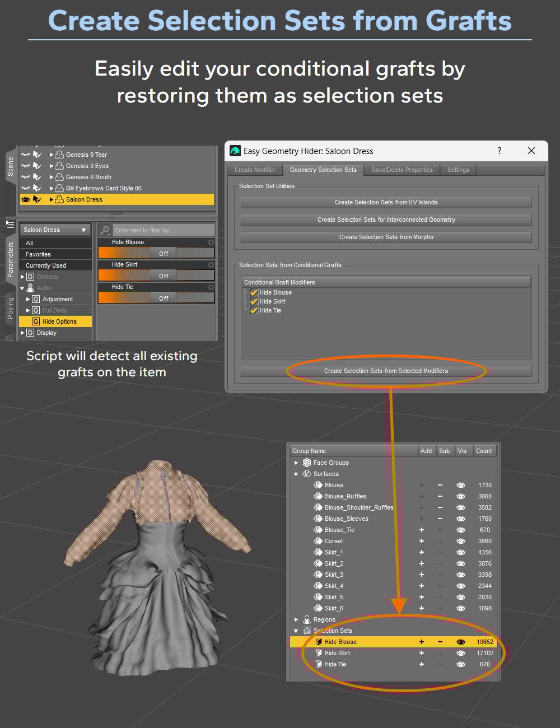Click the gear icon beside Hide Blouse slider
The height and width of the screenshot is (728, 560).
click(210, 242)
